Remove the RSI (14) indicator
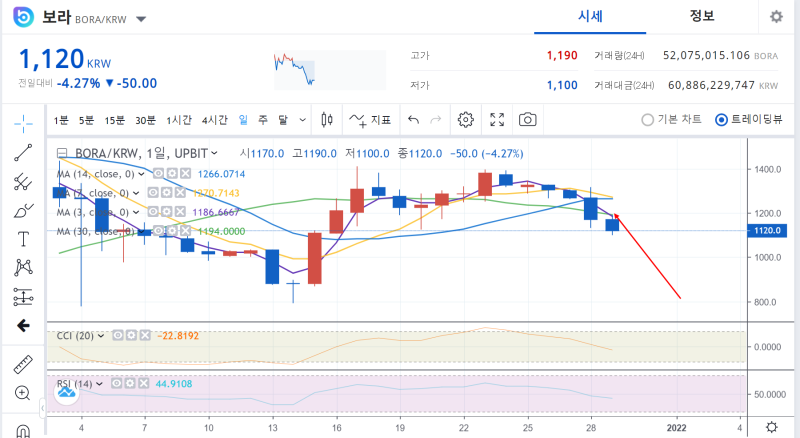800x438 pixels. 144,383
